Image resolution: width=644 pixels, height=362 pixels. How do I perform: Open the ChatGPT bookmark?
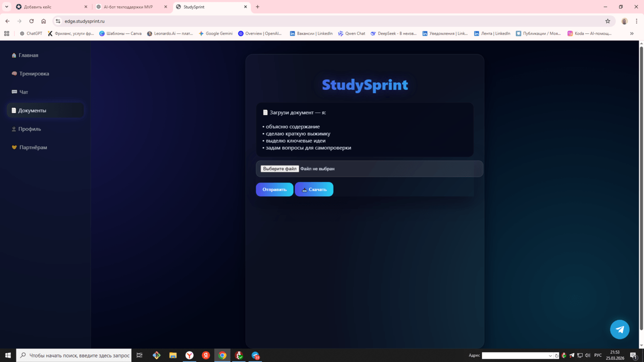(31, 34)
